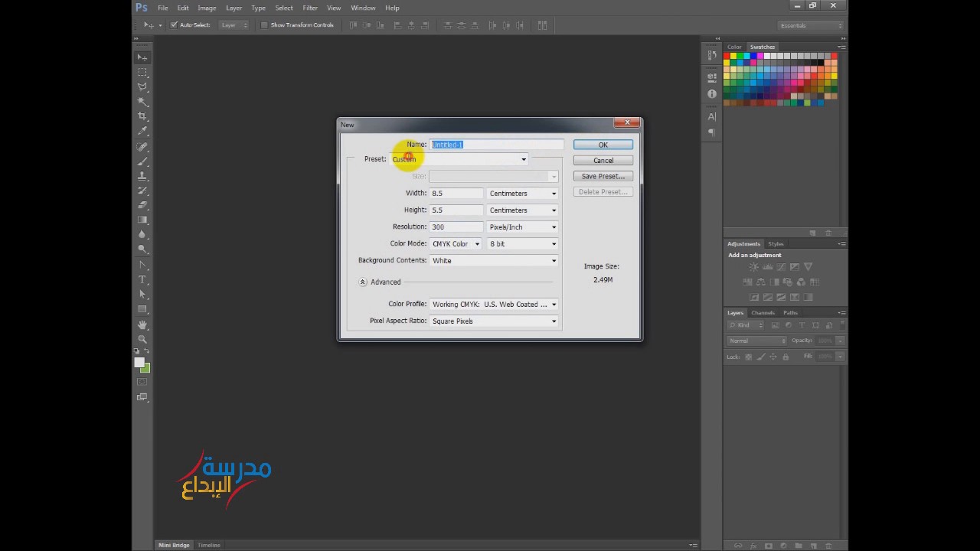Switch to the Styles tab

776,243
